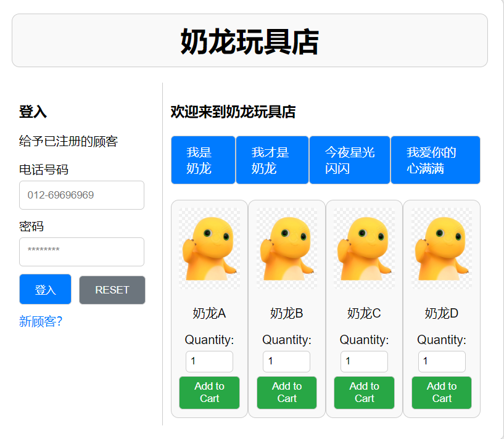The image size is (504, 439).
Task: Click the 我才是奶龙 button
Action: pos(271,159)
